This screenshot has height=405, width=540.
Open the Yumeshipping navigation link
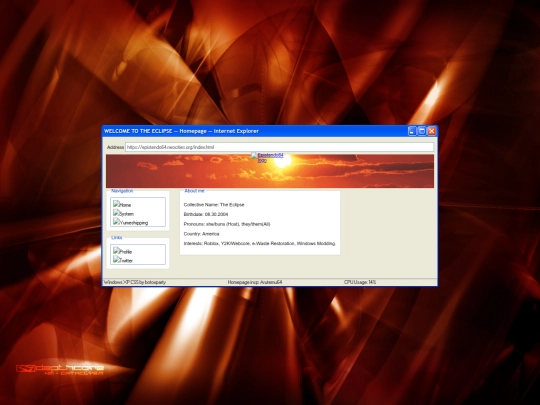click(x=131, y=222)
